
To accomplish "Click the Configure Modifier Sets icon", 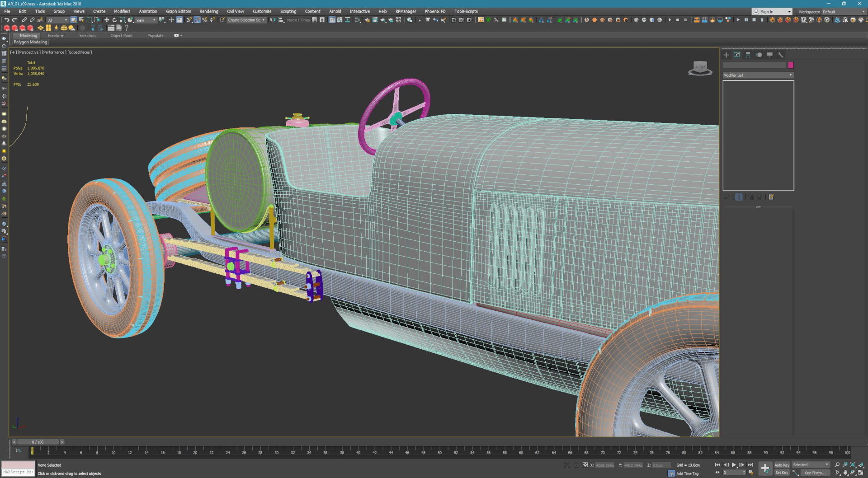I will [x=771, y=197].
